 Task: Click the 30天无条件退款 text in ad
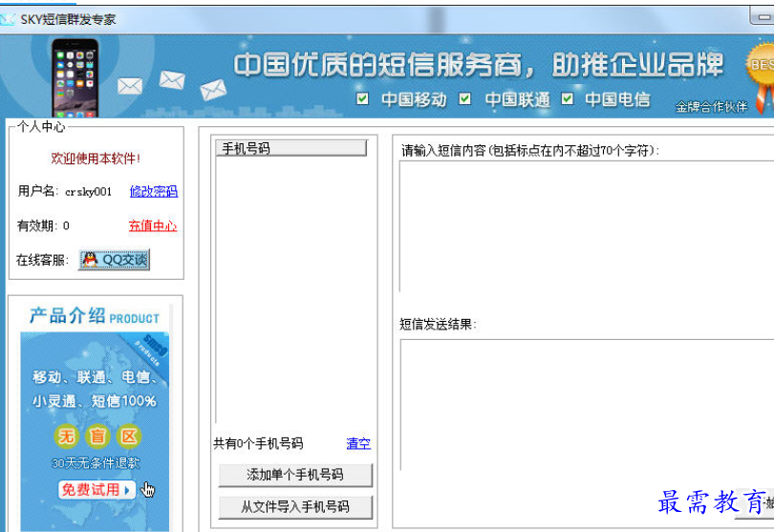coord(96,463)
